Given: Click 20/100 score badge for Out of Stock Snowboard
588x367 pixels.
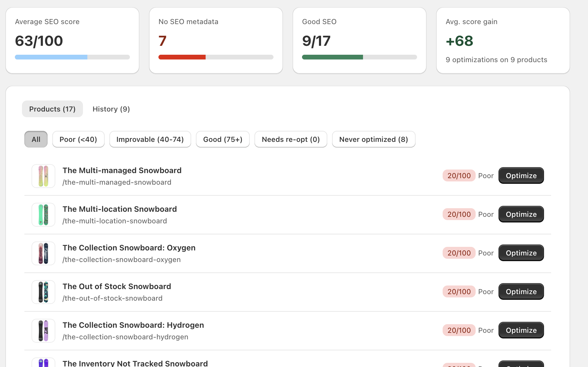Looking at the screenshot, I should coord(459,291).
